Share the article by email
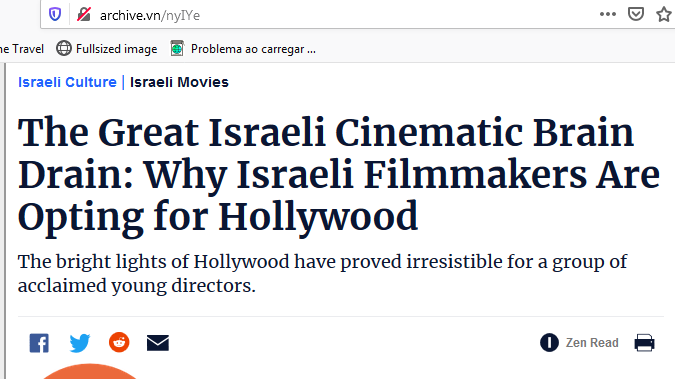 click(x=158, y=343)
